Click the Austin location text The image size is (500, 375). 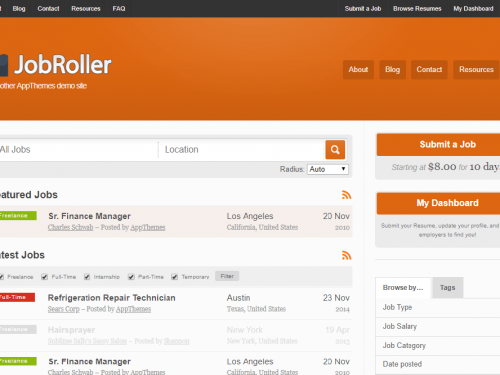[238, 298]
